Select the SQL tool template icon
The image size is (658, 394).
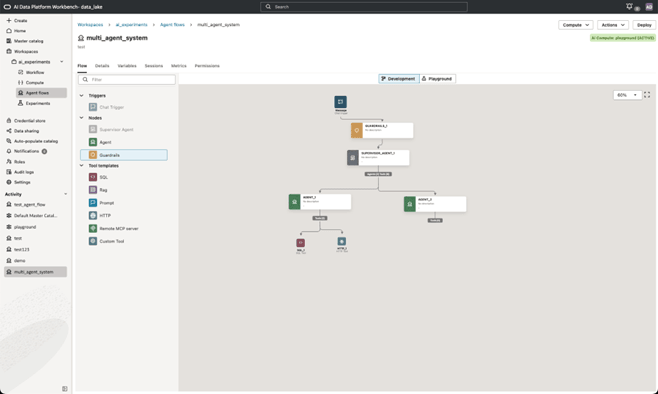(93, 177)
